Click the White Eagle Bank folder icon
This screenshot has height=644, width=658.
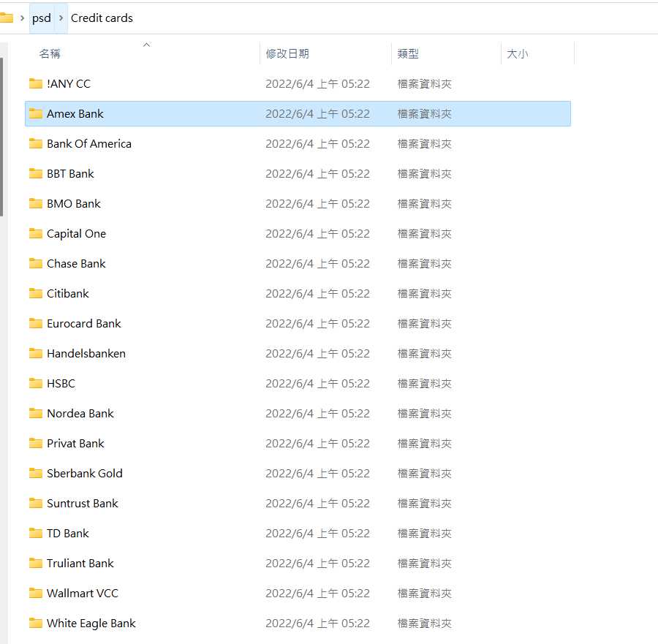click(36, 623)
